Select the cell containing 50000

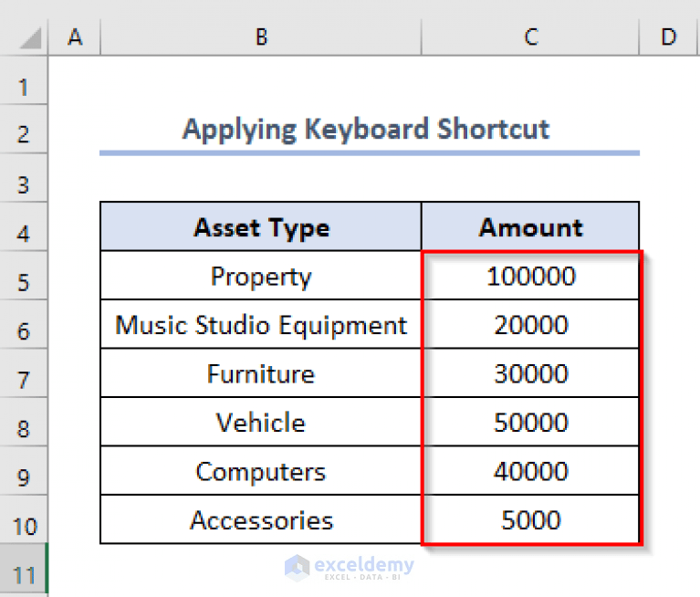click(530, 422)
